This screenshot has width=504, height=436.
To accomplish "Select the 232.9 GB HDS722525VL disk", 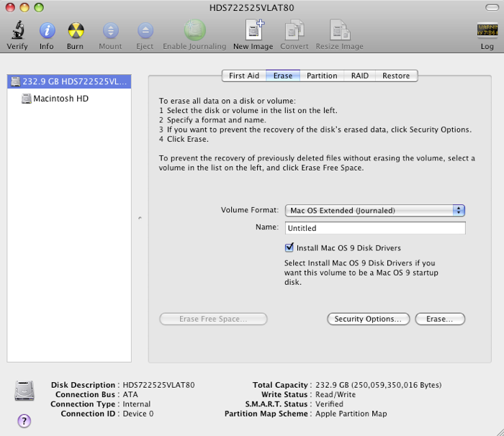I will coord(69,81).
